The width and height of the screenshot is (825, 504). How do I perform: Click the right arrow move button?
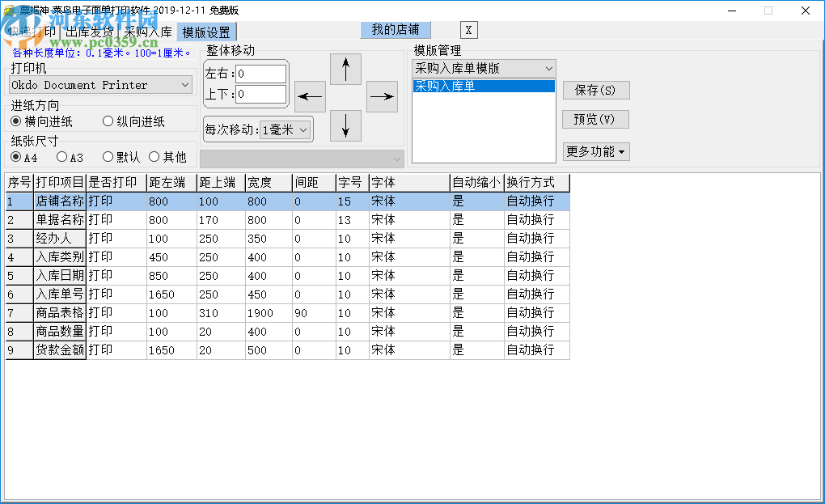pos(382,97)
